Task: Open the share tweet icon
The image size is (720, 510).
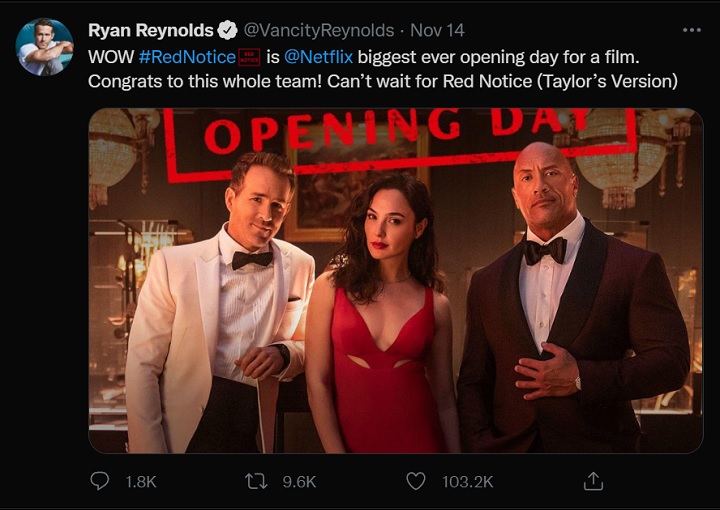Action: point(592,481)
